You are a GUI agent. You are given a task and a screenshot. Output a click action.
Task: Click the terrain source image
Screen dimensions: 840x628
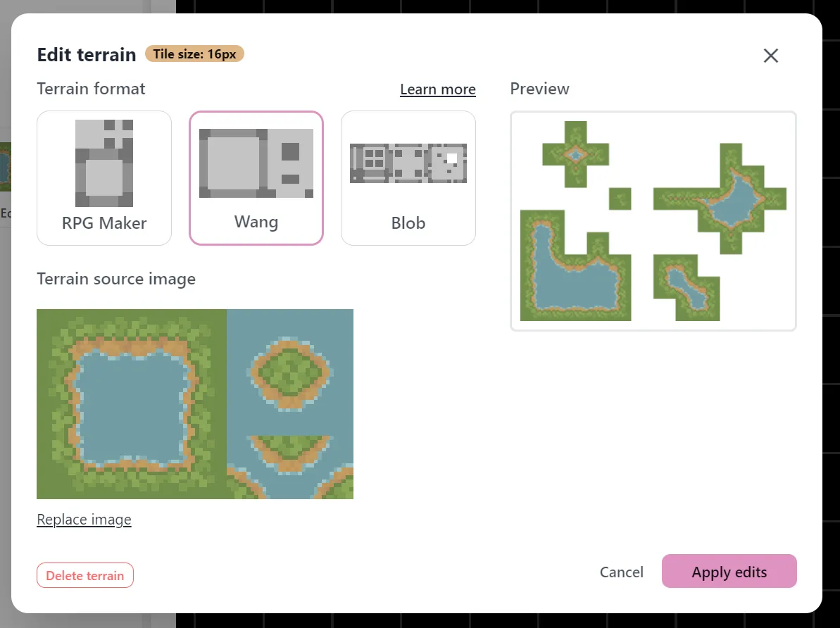pos(195,404)
